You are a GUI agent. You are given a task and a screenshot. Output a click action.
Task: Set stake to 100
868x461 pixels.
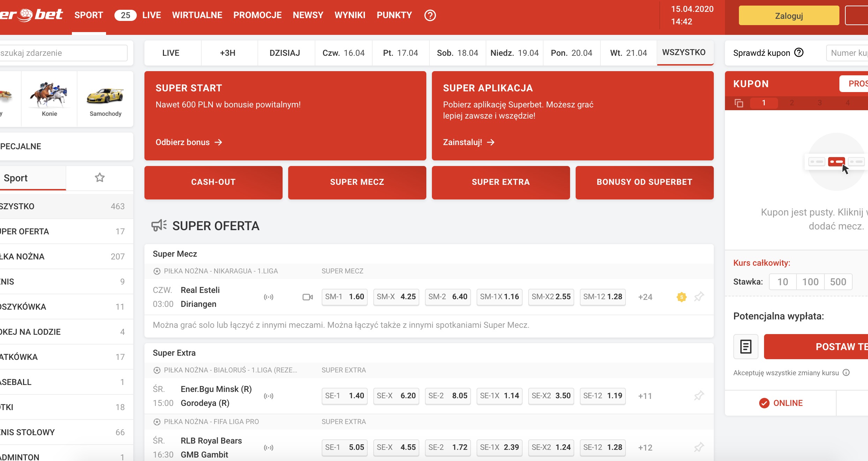(x=810, y=282)
